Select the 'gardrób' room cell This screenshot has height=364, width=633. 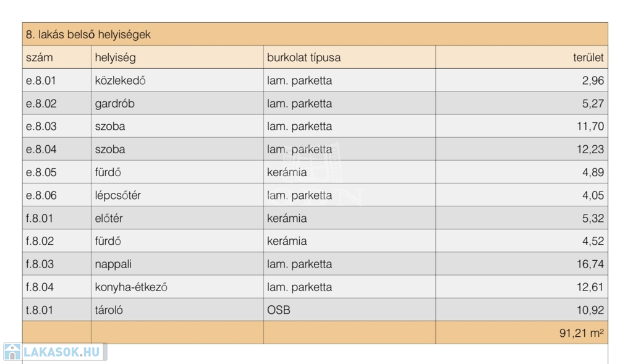114,103
